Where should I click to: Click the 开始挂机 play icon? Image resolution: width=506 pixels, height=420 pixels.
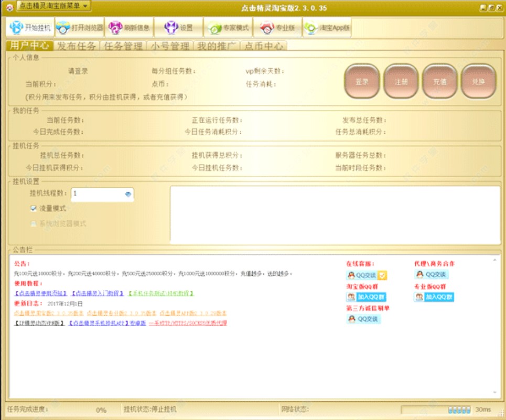(x=17, y=27)
